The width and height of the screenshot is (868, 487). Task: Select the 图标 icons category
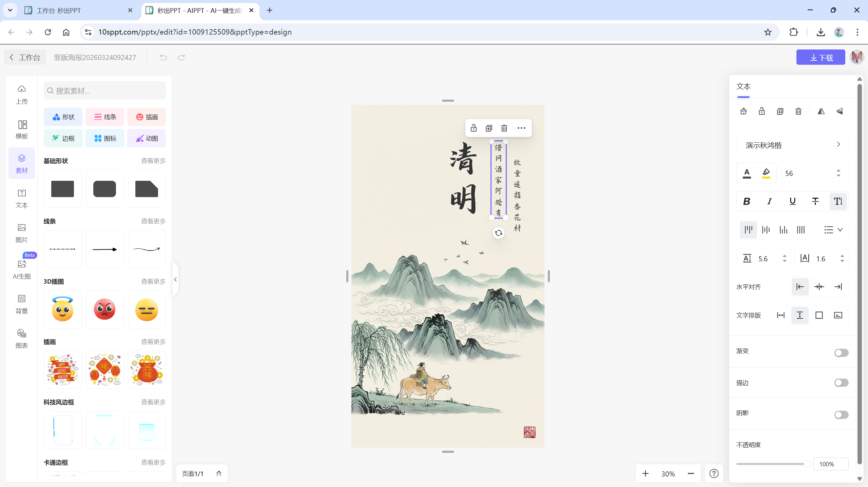105,138
